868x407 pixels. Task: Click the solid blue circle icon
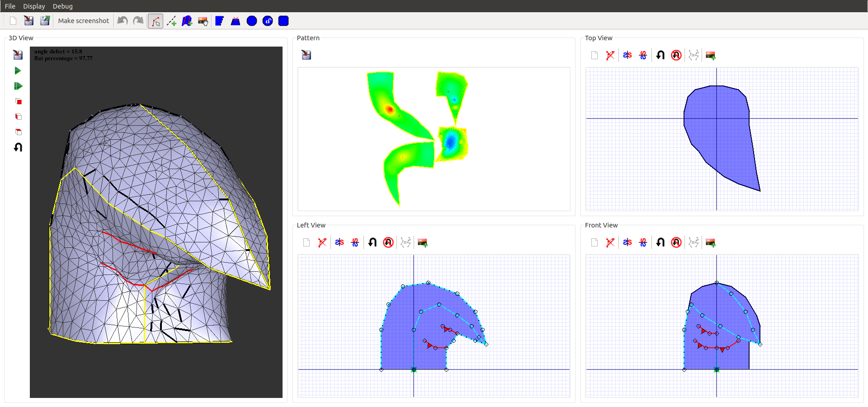(252, 21)
